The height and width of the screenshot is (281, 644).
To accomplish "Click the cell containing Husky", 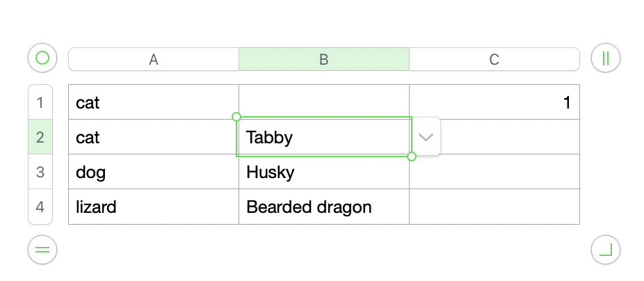I will tap(324, 172).
